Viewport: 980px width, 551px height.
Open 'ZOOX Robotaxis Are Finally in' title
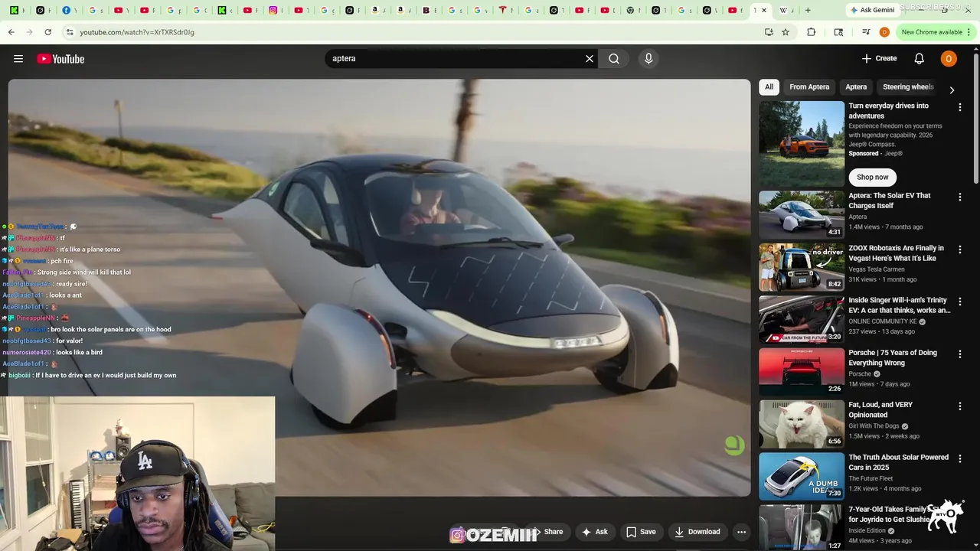point(897,253)
